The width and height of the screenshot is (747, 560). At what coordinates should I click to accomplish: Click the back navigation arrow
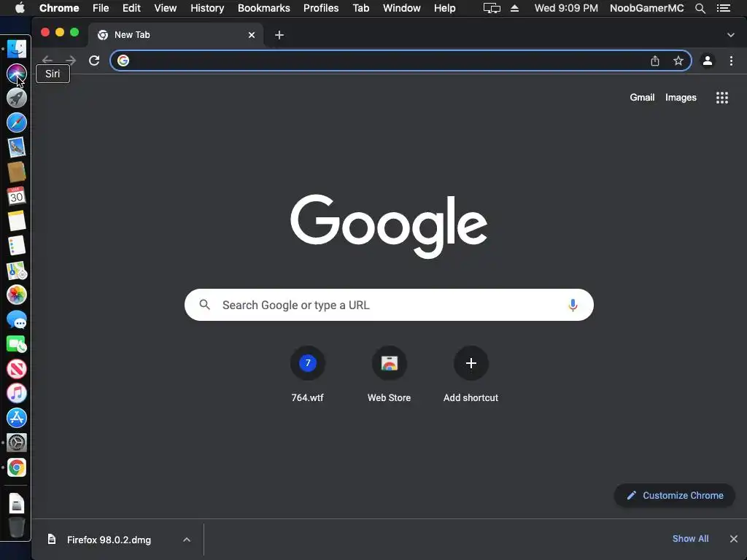click(47, 60)
